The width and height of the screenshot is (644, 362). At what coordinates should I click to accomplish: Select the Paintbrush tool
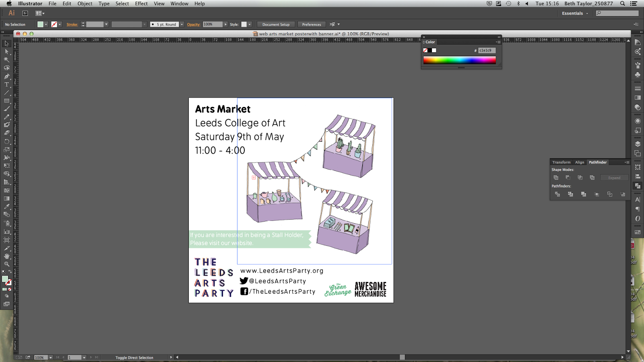[x=6, y=109]
